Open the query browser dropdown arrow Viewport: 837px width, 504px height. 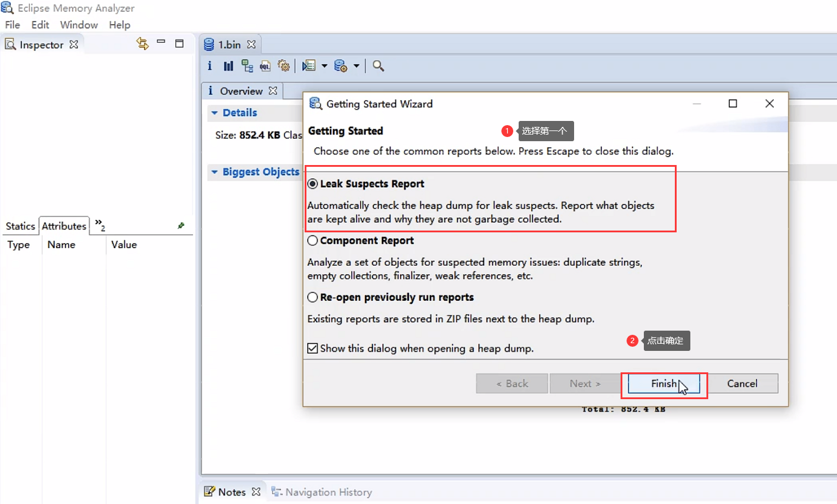tap(356, 66)
